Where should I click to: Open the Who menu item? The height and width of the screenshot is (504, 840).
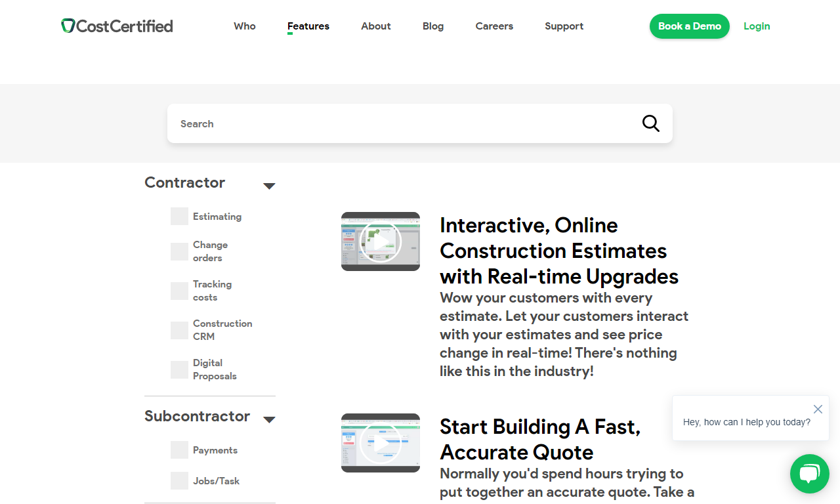tap(245, 26)
